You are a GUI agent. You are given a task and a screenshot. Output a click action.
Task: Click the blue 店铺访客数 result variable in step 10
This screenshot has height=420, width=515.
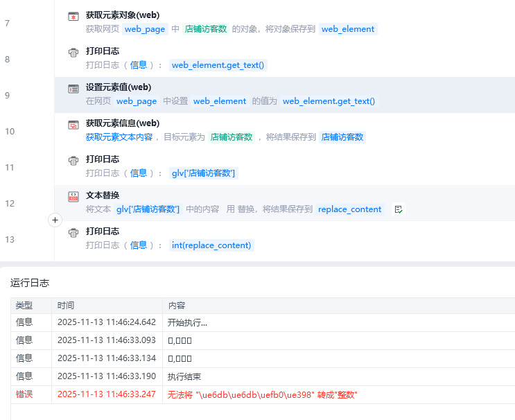(342, 137)
